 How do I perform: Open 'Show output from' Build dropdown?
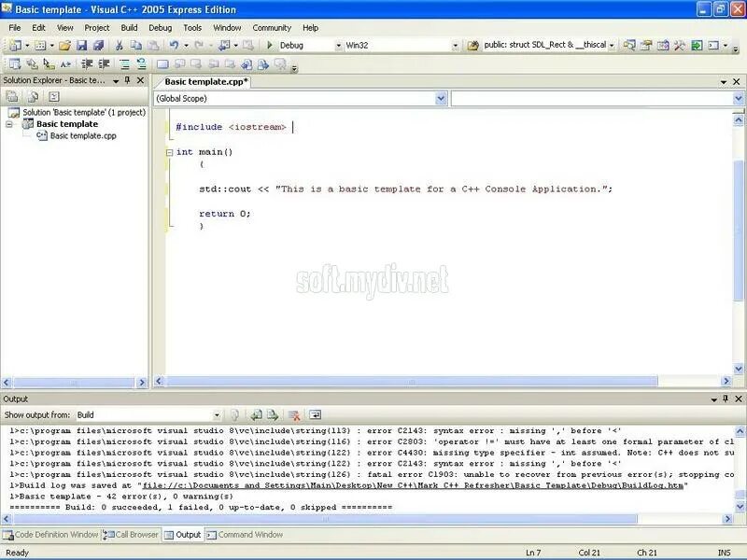[x=217, y=415]
